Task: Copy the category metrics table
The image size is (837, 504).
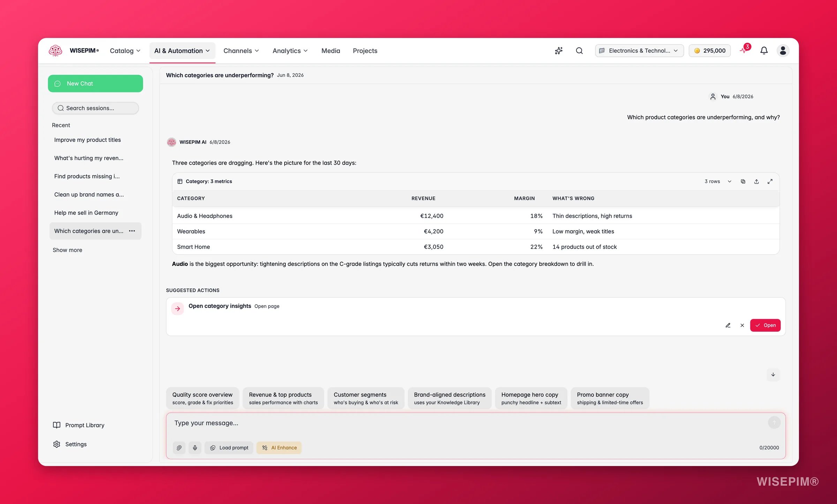Action: [743, 181]
